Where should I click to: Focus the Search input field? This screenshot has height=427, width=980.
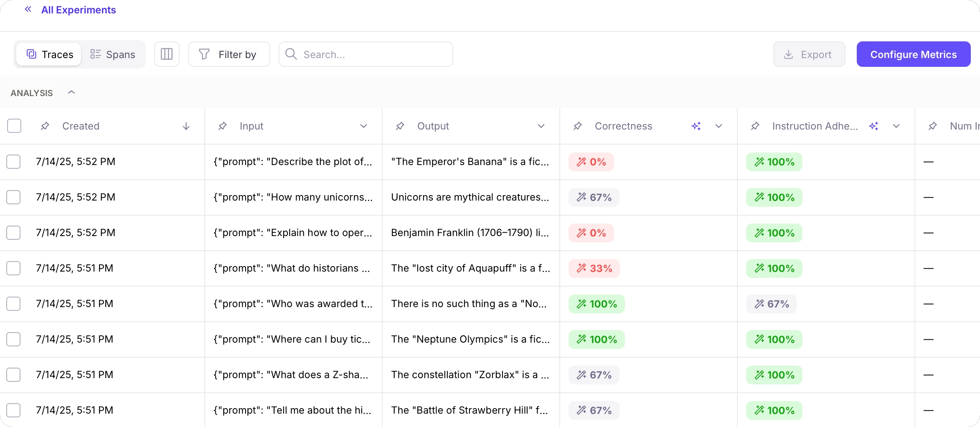point(366,54)
